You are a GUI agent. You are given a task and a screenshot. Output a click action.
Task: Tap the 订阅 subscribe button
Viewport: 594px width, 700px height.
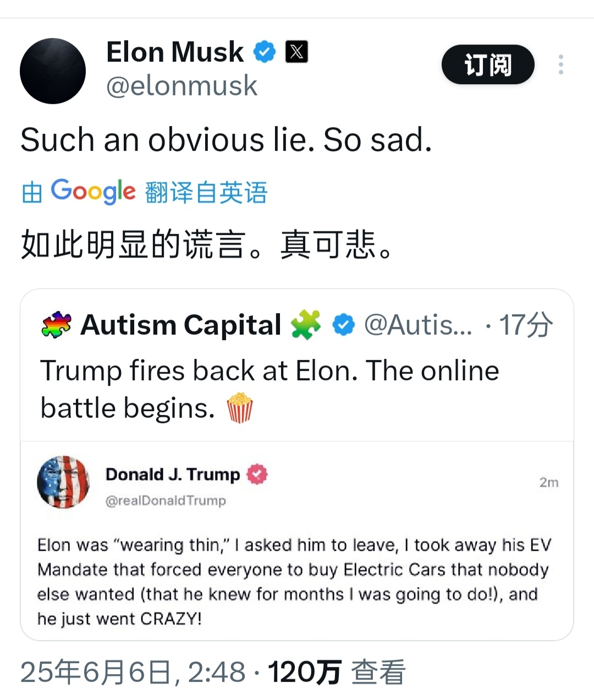488,65
